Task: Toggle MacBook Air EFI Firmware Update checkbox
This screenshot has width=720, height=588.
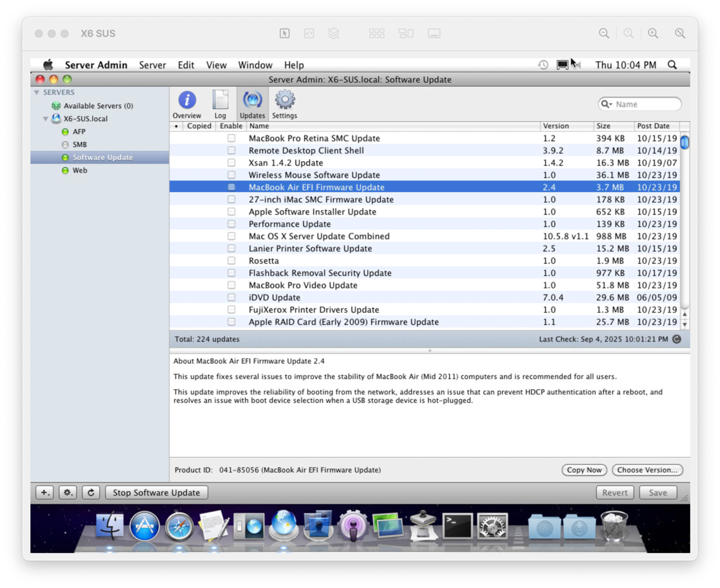Action: 231,187
